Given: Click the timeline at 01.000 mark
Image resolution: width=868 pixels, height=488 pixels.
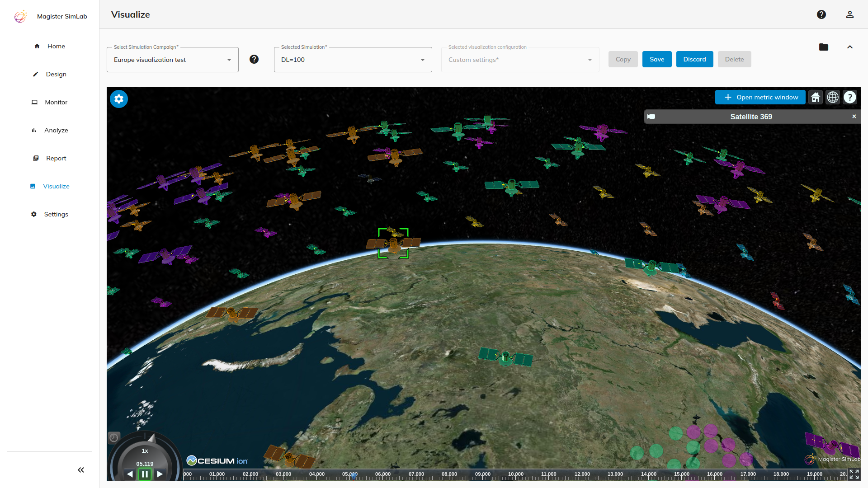Looking at the screenshot, I should pos(217,474).
